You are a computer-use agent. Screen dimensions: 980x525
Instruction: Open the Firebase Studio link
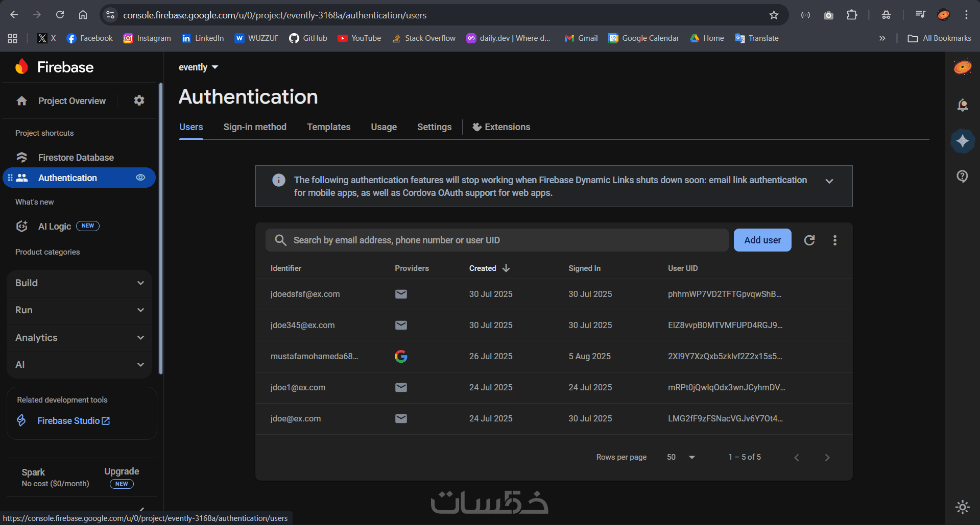pos(74,420)
